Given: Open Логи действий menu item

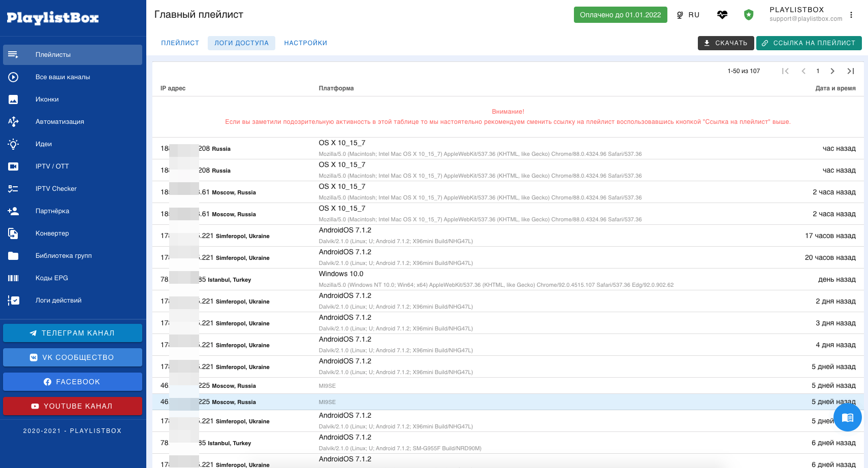Looking at the screenshot, I should 73,300.
